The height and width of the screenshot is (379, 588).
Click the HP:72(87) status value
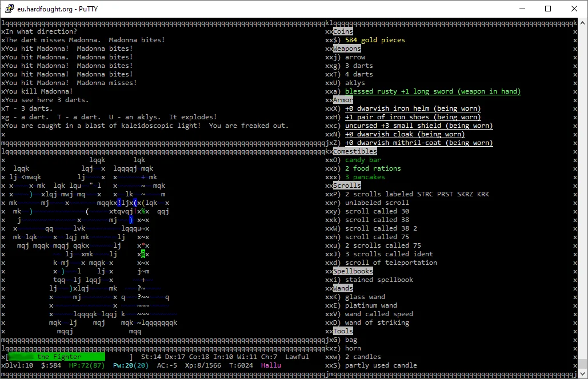87,365
